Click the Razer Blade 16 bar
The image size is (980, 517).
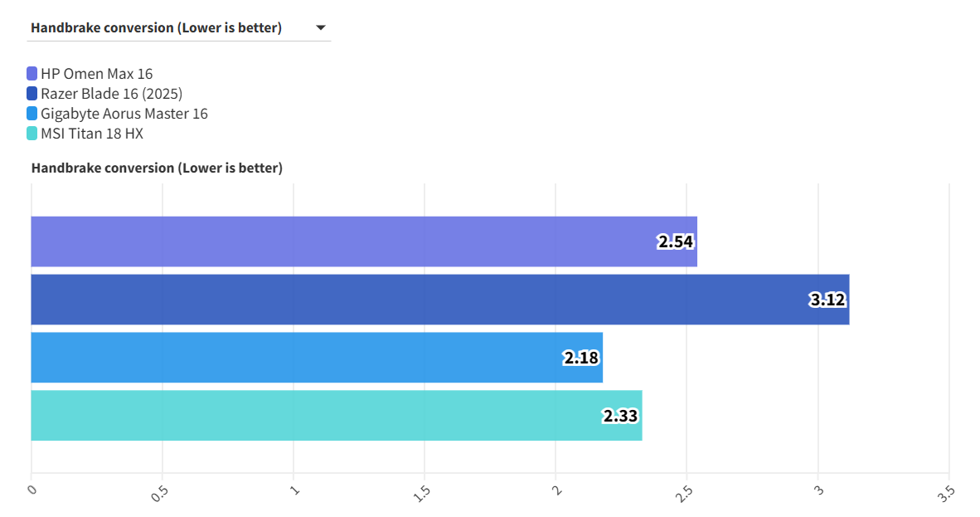pos(415,300)
